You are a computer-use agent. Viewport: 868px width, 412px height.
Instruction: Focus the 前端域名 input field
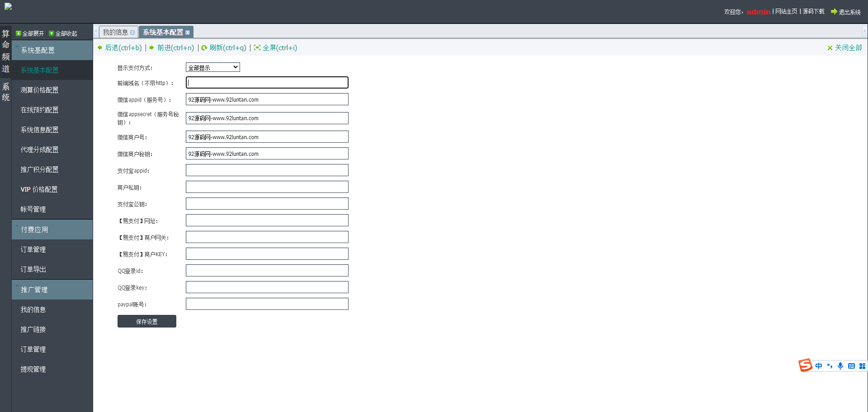(x=267, y=82)
